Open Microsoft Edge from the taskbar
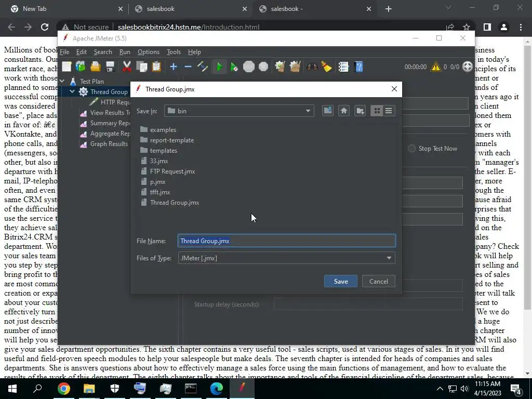The image size is (532, 399). (216, 389)
